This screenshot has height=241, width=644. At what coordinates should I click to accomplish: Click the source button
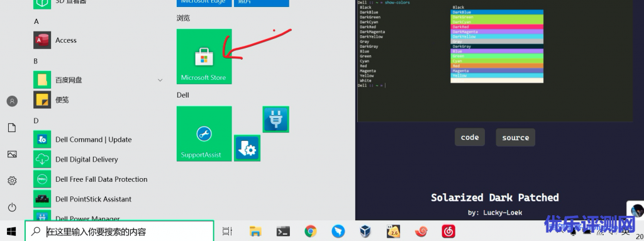click(x=516, y=137)
